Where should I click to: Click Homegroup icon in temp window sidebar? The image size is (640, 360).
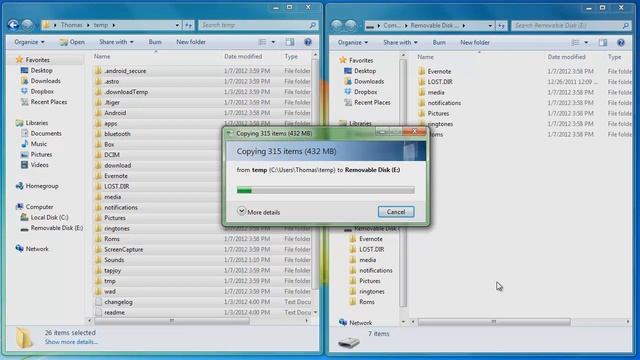(x=20, y=186)
